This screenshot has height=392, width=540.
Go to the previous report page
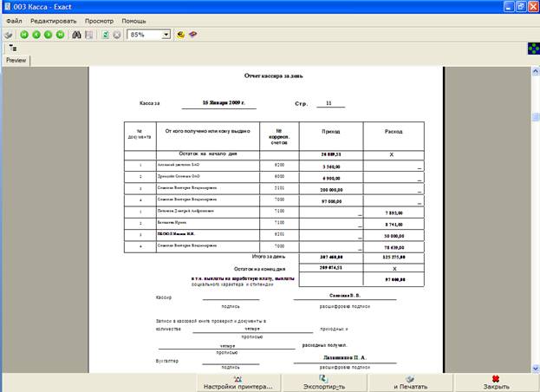tap(36, 35)
